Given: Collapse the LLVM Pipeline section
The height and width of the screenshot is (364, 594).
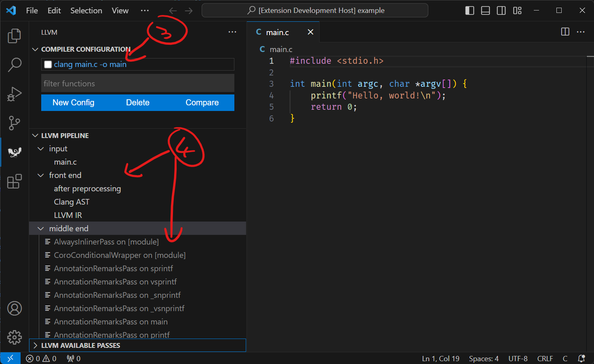Looking at the screenshot, I should [35, 136].
